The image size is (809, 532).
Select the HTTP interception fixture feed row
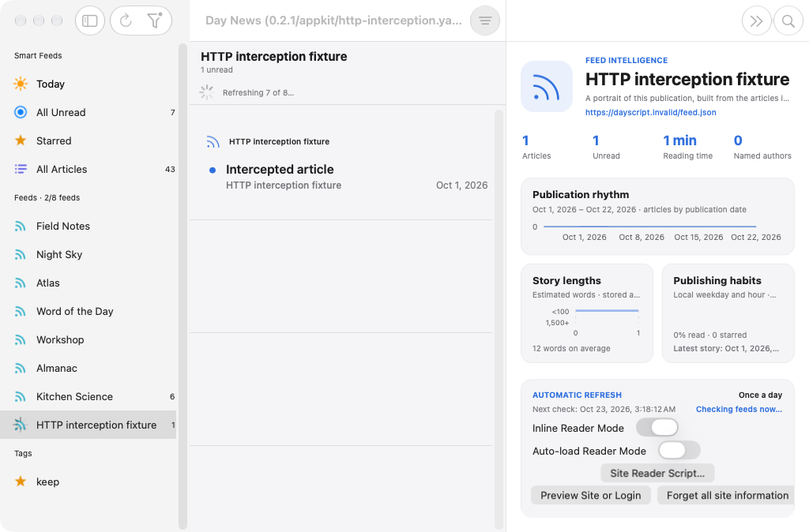point(88,425)
